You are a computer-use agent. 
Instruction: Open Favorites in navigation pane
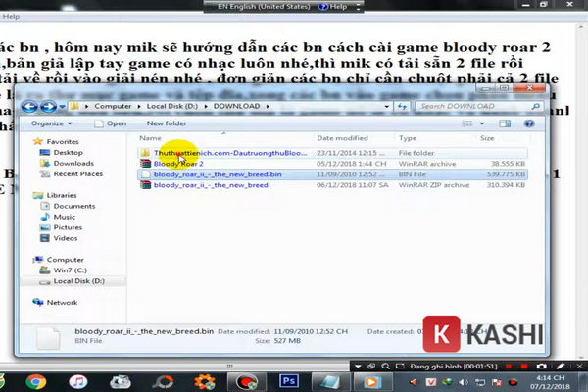[63, 142]
